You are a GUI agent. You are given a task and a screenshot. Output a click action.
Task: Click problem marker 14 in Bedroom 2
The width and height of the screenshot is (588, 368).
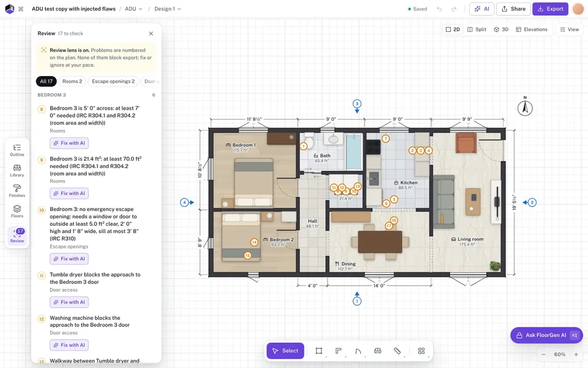[x=254, y=242]
